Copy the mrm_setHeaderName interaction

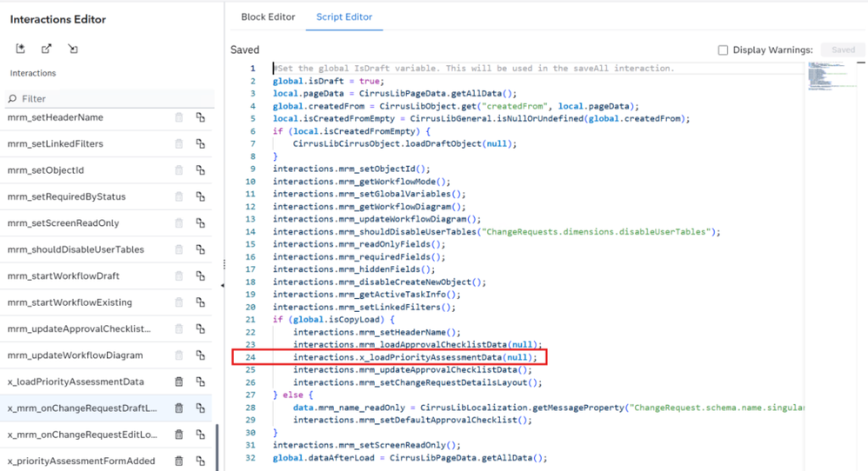pos(200,117)
